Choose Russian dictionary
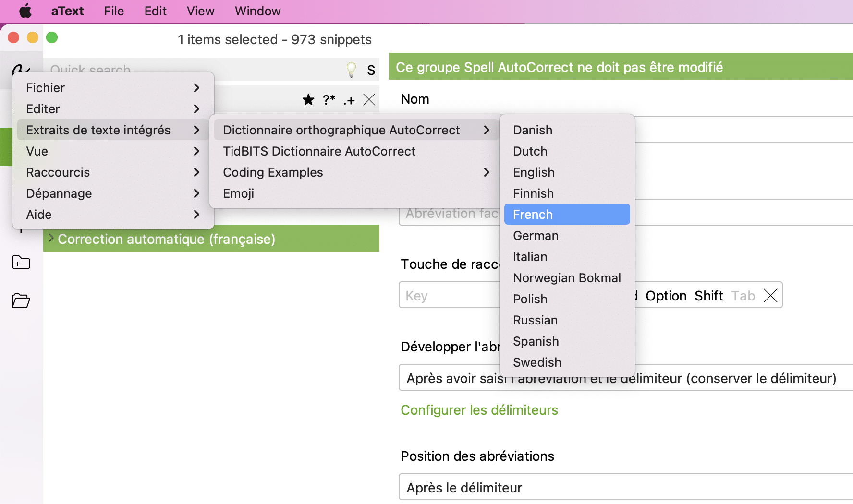 [567, 320]
